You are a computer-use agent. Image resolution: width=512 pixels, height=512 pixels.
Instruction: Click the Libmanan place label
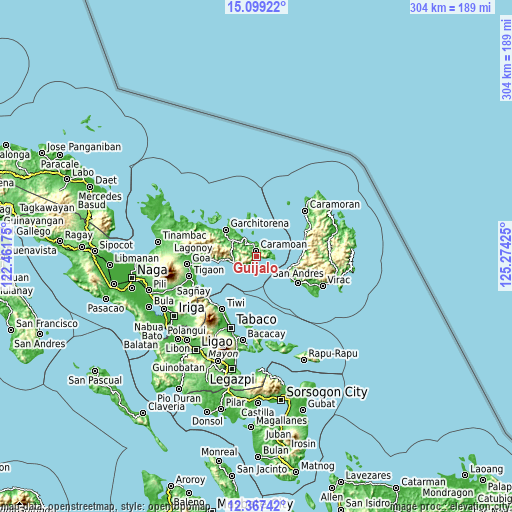tap(137, 258)
